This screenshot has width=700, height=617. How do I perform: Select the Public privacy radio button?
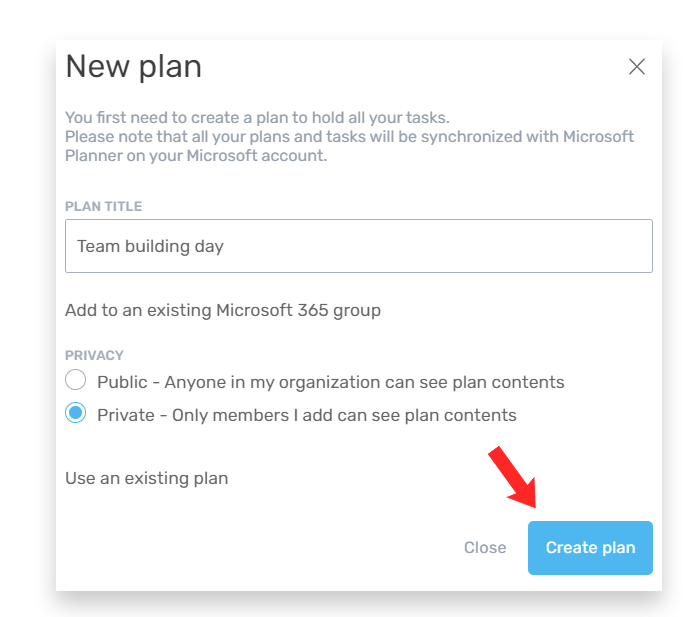(76, 381)
